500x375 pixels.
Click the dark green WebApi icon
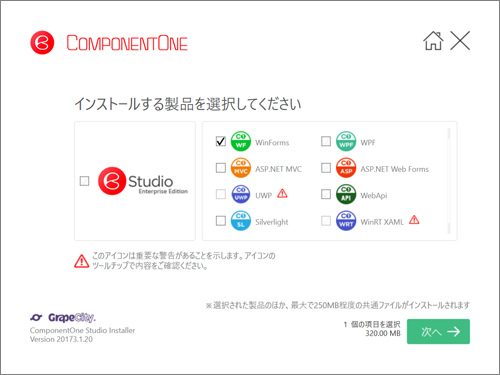(346, 194)
